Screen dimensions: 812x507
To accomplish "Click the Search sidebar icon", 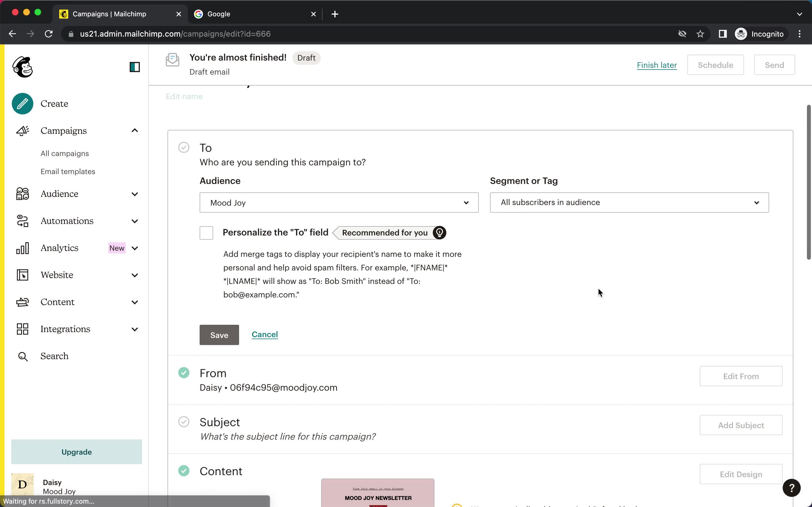I will pos(23,356).
